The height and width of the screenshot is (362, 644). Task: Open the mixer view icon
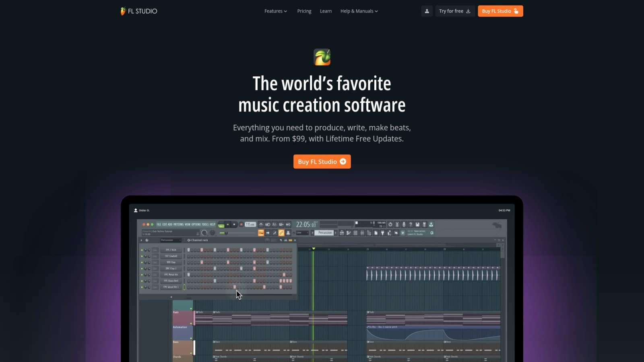362,233
